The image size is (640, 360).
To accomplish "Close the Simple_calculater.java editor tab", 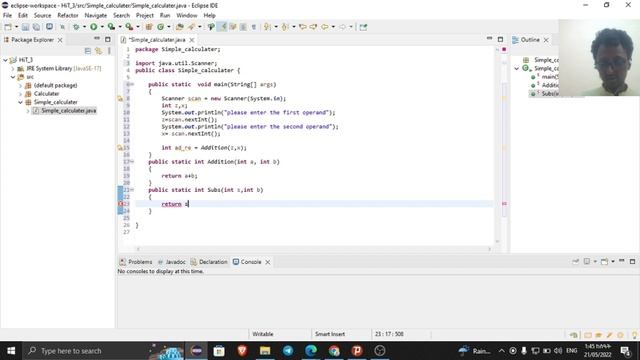I will point(191,40).
